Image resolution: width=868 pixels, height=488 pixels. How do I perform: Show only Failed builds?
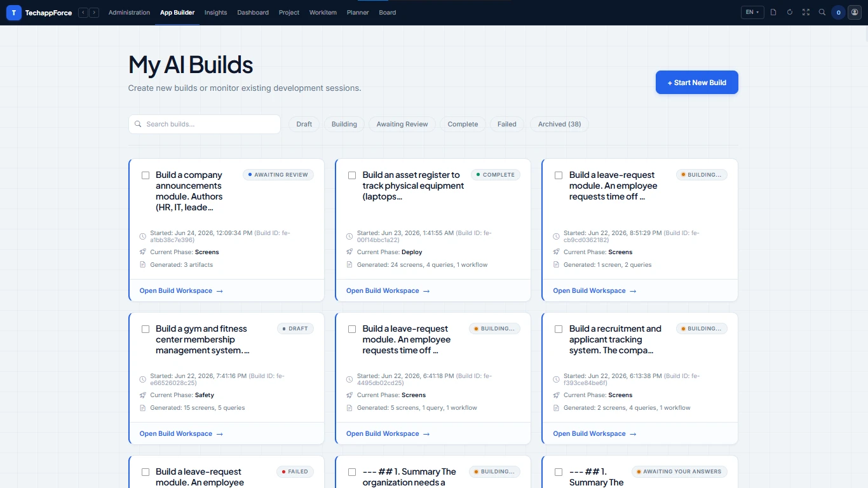507,124
